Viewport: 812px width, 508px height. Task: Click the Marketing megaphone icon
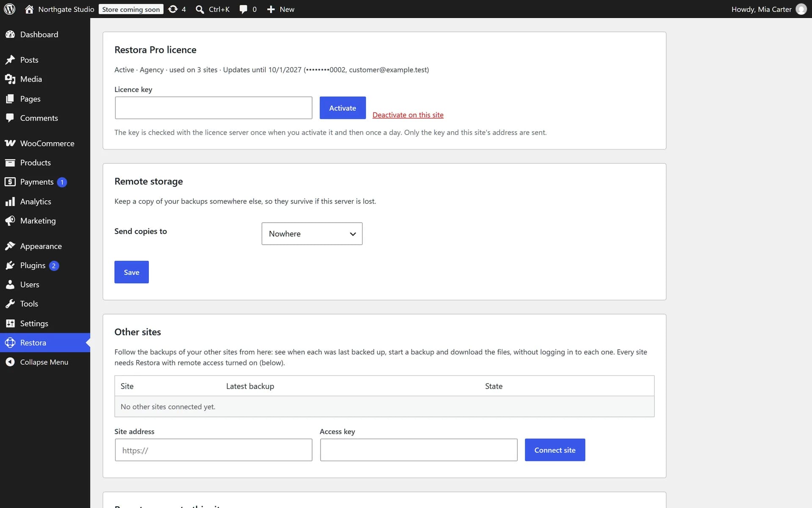[10, 221]
